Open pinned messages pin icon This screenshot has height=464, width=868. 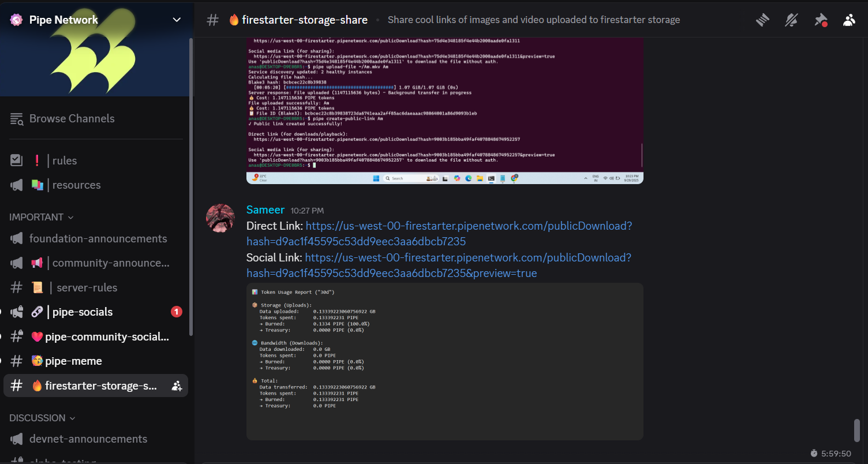(820, 20)
